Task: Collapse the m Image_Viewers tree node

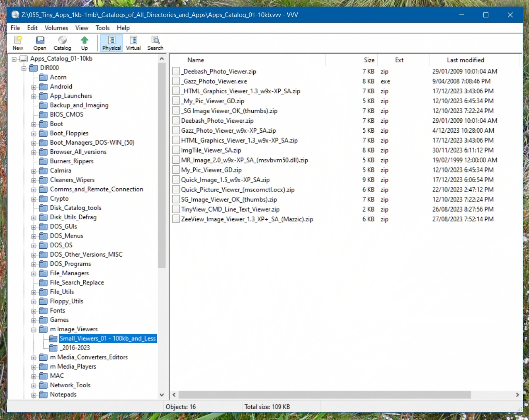Action: pos(34,330)
